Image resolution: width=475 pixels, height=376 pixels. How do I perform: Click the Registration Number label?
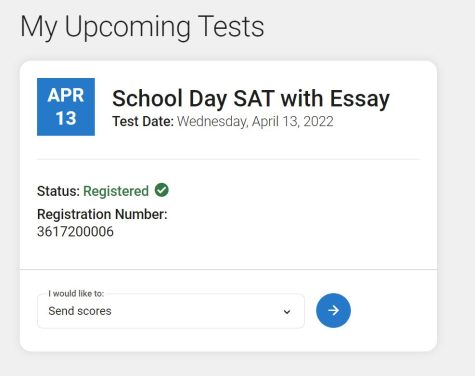(x=102, y=214)
